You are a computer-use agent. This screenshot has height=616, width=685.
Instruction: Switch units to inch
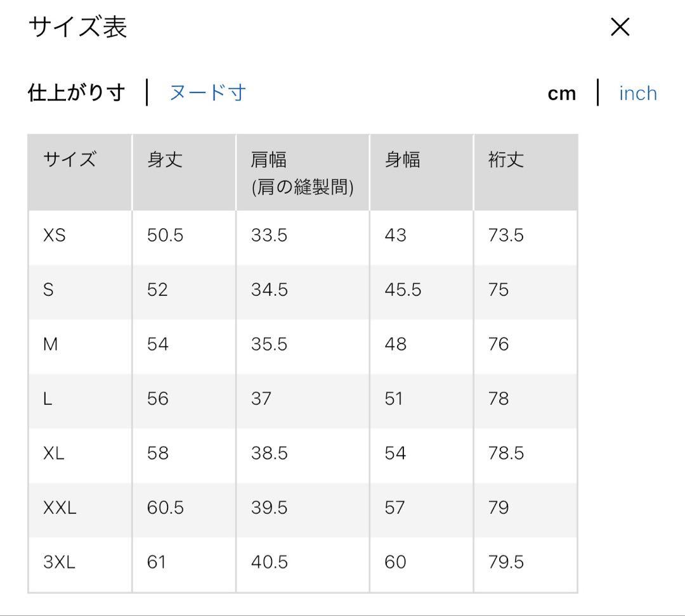point(638,93)
